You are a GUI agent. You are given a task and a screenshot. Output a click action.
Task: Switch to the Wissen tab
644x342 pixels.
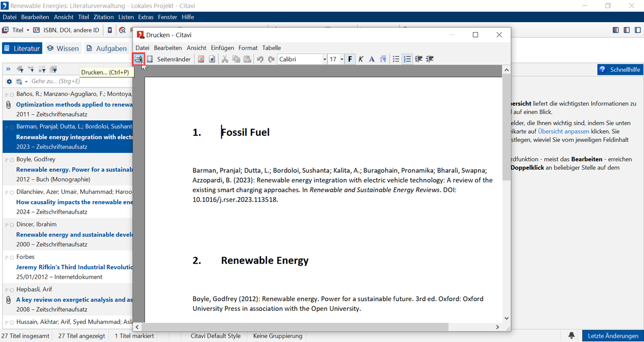coord(63,48)
